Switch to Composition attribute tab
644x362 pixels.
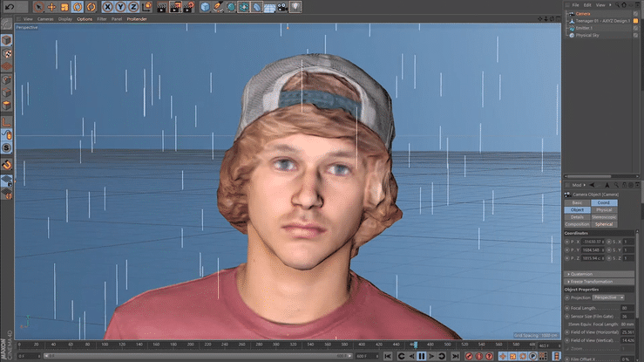click(x=577, y=224)
